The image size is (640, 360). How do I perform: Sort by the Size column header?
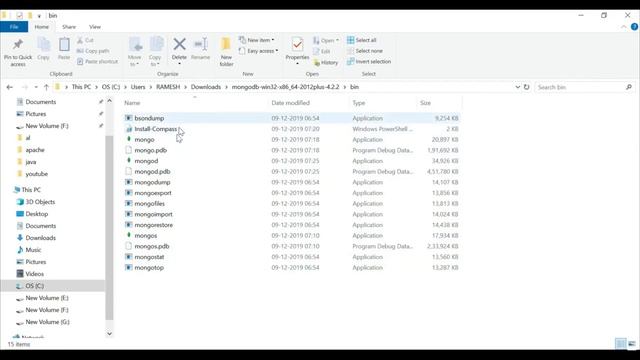point(425,103)
